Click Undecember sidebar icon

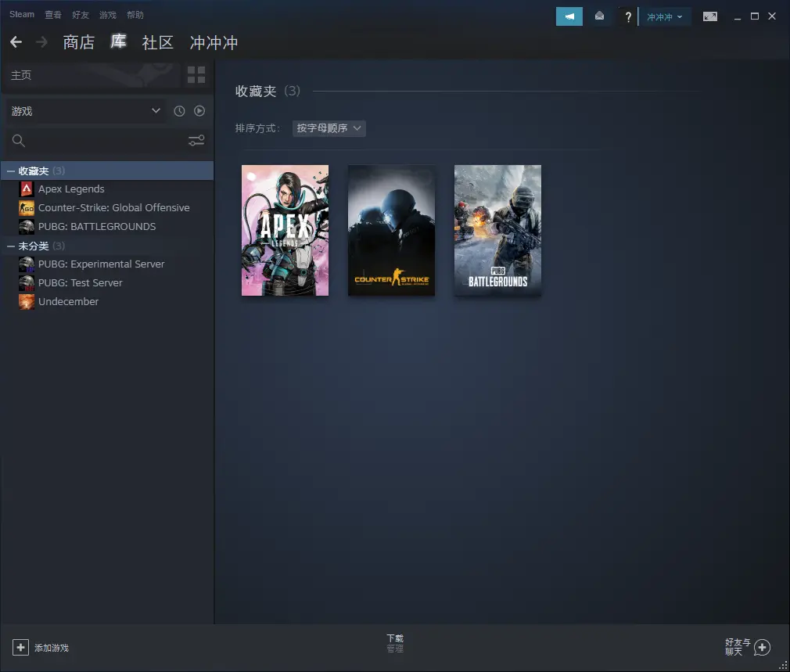click(27, 302)
